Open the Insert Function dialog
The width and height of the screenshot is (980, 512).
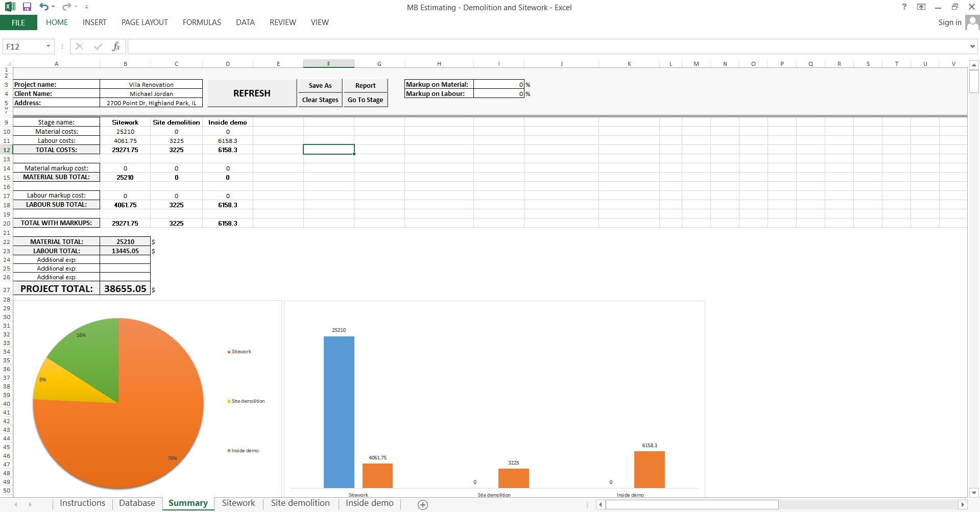(116, 46)
